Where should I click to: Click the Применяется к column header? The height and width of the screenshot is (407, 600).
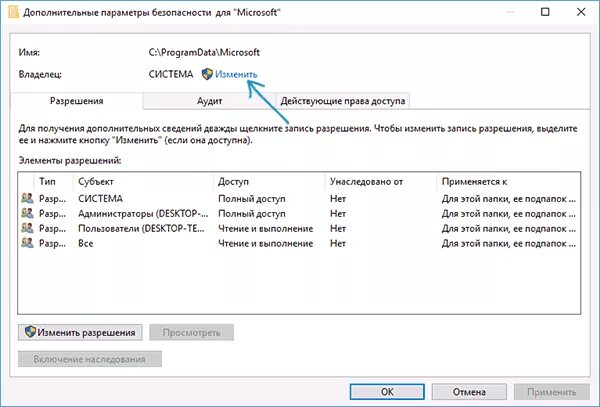[x=508, y=182]
